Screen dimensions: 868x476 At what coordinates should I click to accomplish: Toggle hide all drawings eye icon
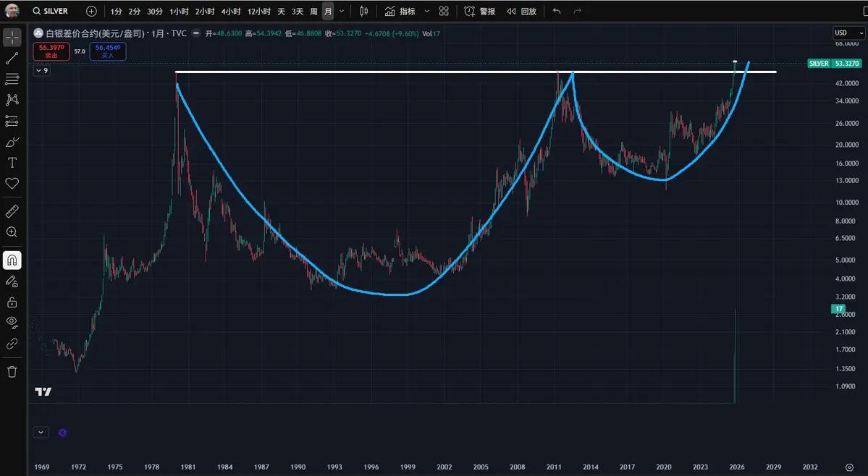pyautogui.click(x=12, y=323)
